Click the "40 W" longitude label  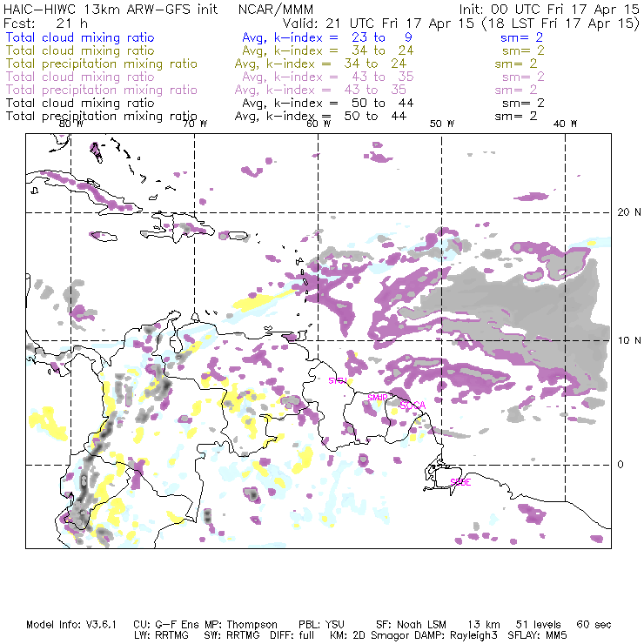click(x=566, y=124)
